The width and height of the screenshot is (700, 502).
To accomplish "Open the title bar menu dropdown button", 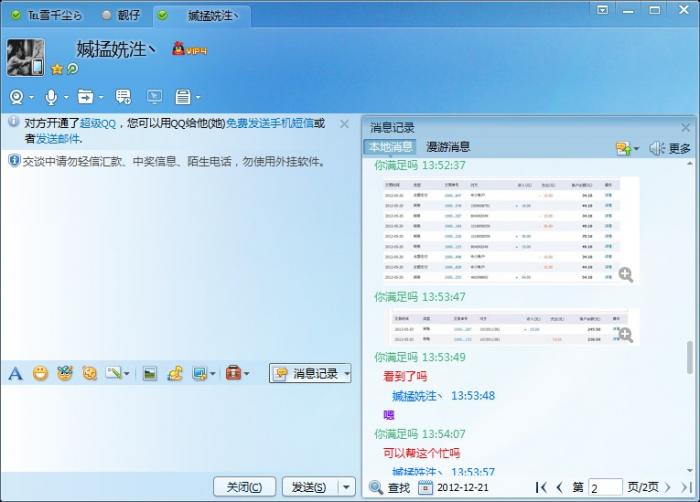I will (x=603, y=10).
